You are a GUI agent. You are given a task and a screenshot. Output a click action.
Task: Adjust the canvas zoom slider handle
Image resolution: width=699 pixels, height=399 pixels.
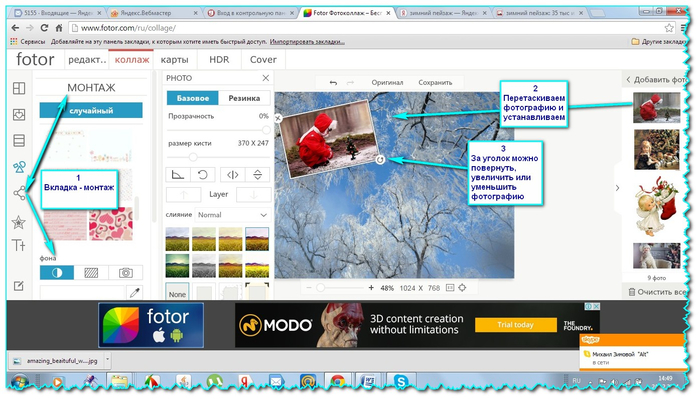pyautogui.click(x=320, y=288)
